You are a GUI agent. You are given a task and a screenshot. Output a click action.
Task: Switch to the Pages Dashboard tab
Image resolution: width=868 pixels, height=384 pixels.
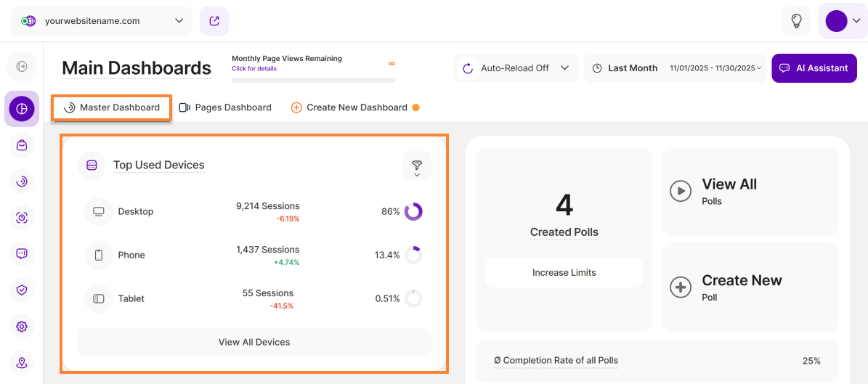(225, 107)
